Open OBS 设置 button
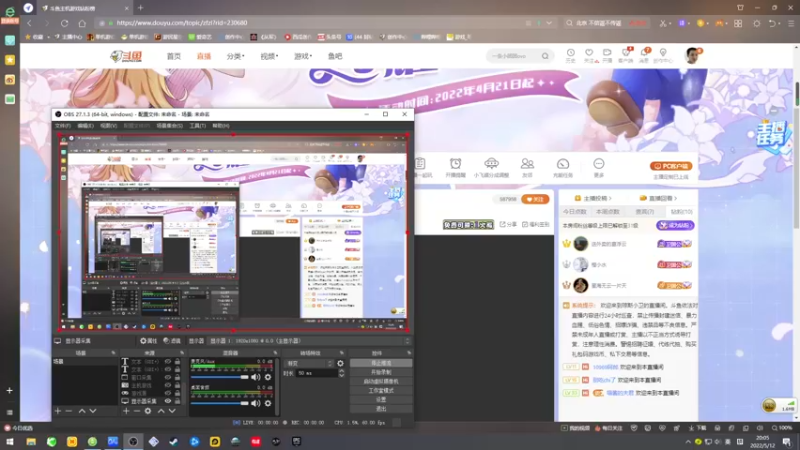The width and height of the screenshot is (800, 450). 381,400
